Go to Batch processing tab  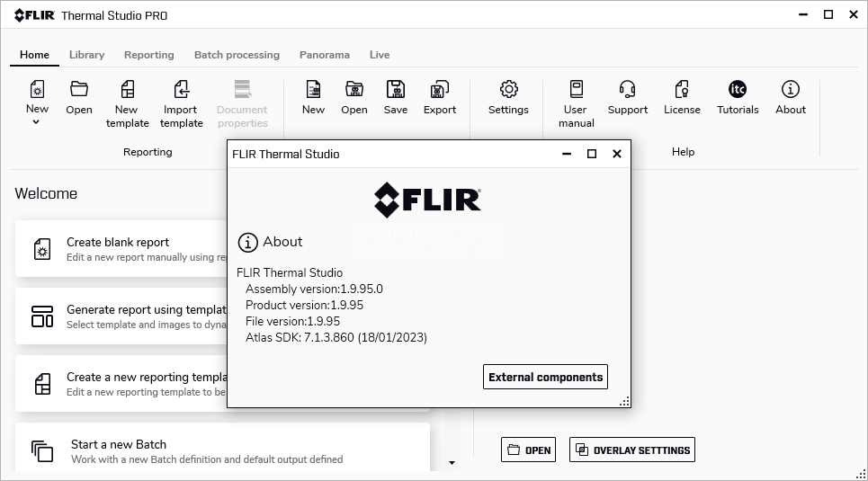237,55
